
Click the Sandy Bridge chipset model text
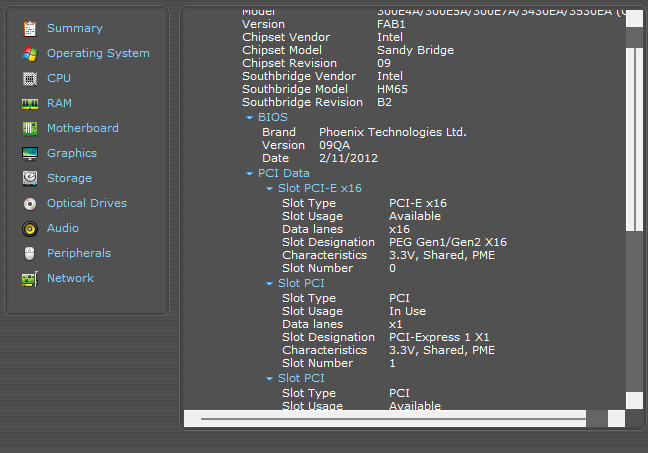(415, 50)
